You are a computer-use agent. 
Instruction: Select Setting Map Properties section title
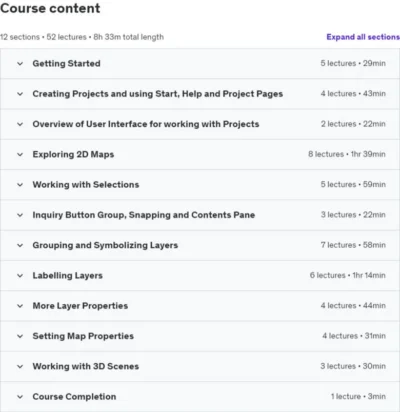click(x=83, y=336)
